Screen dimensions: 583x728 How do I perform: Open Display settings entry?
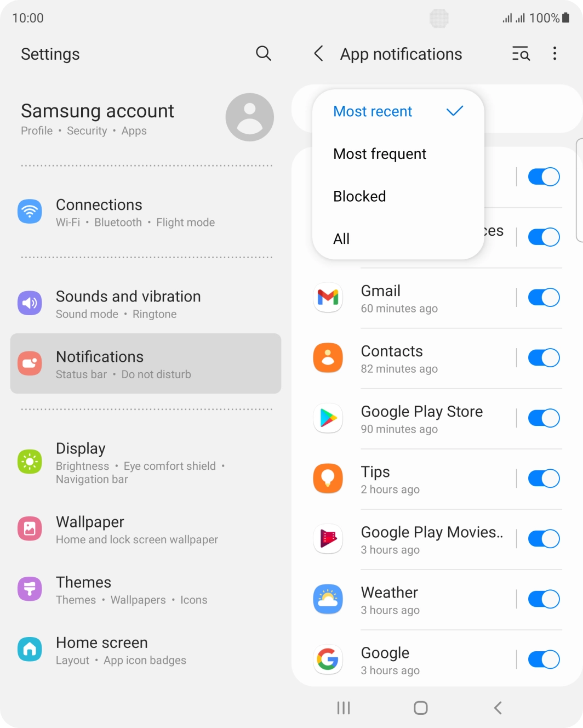coord(146,462)
